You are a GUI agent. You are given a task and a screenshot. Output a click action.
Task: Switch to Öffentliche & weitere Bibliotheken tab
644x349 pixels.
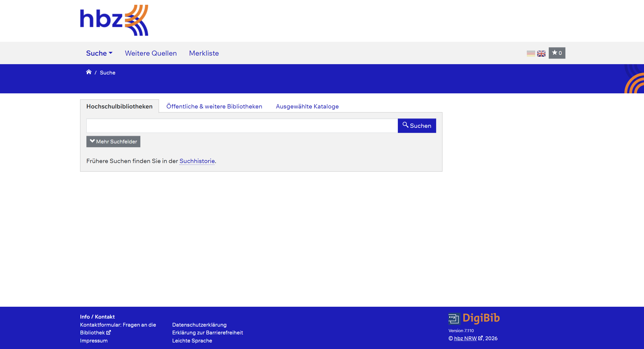tap(214, 106)
